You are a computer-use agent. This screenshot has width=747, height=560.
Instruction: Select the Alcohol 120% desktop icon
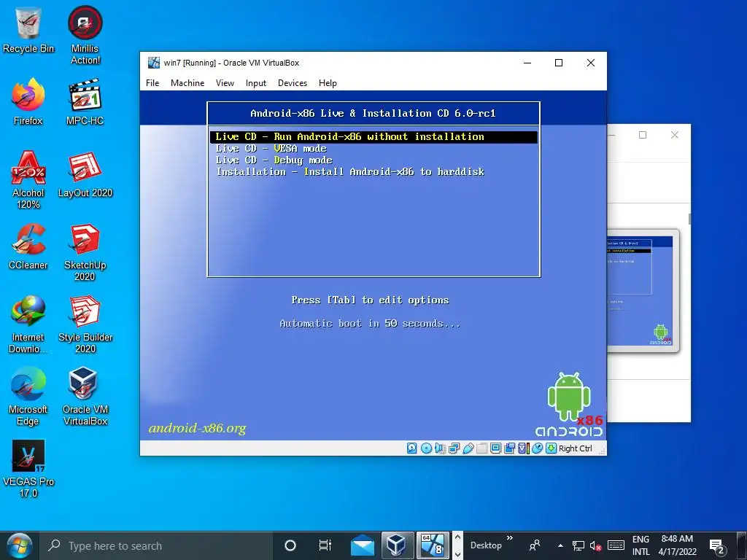click(28, 180)
